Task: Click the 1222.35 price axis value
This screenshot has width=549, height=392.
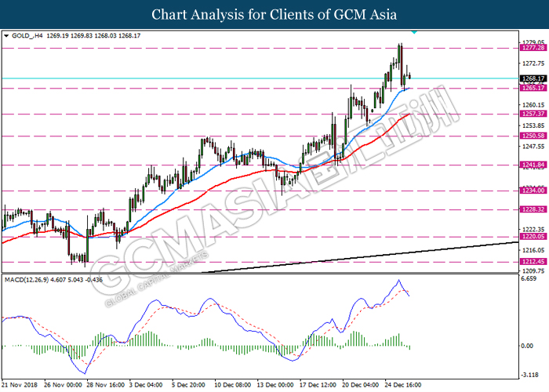Action: click(533, 230)
